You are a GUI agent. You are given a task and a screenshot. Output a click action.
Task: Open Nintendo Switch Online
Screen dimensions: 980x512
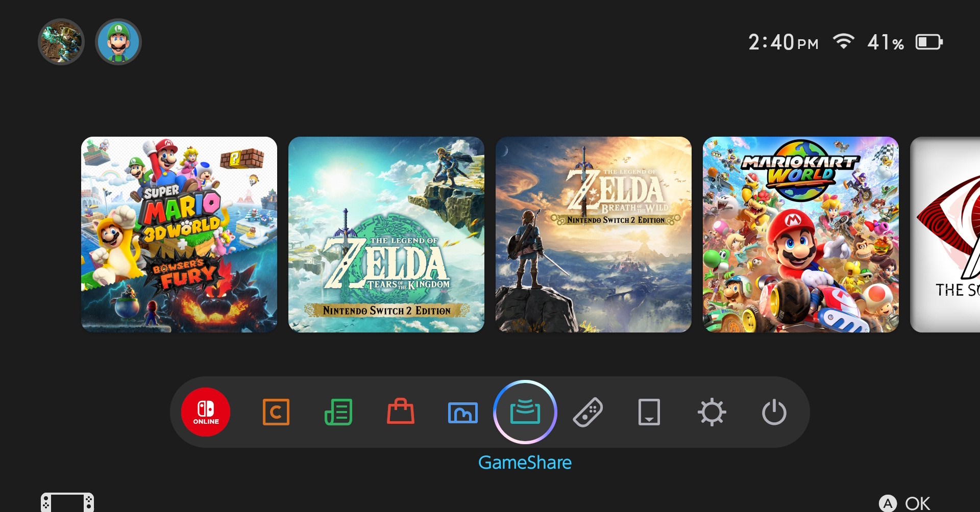pos(206,412)
